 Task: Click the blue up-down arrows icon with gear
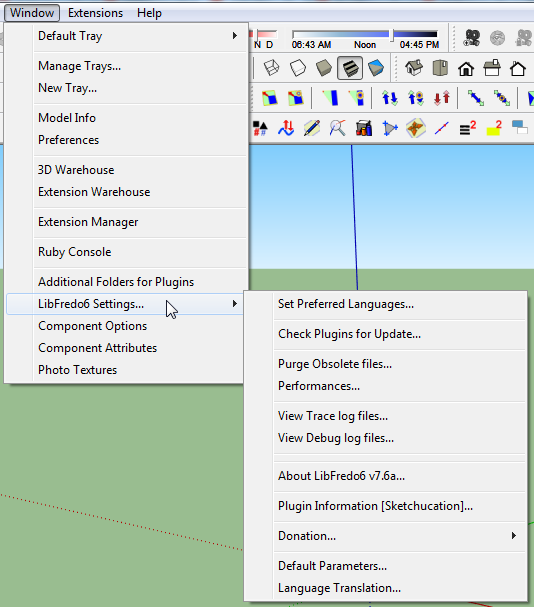[416, 98]
